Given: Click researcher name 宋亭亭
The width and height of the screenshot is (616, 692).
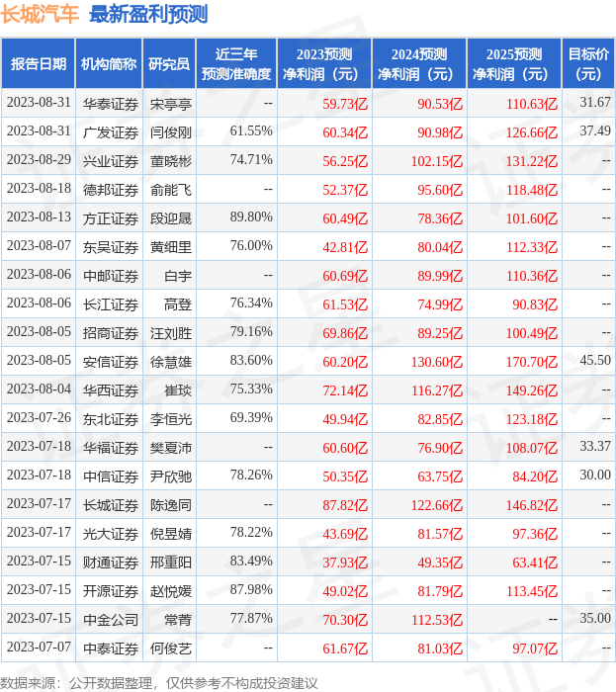Looking at the screenshot, I should 171,104.
